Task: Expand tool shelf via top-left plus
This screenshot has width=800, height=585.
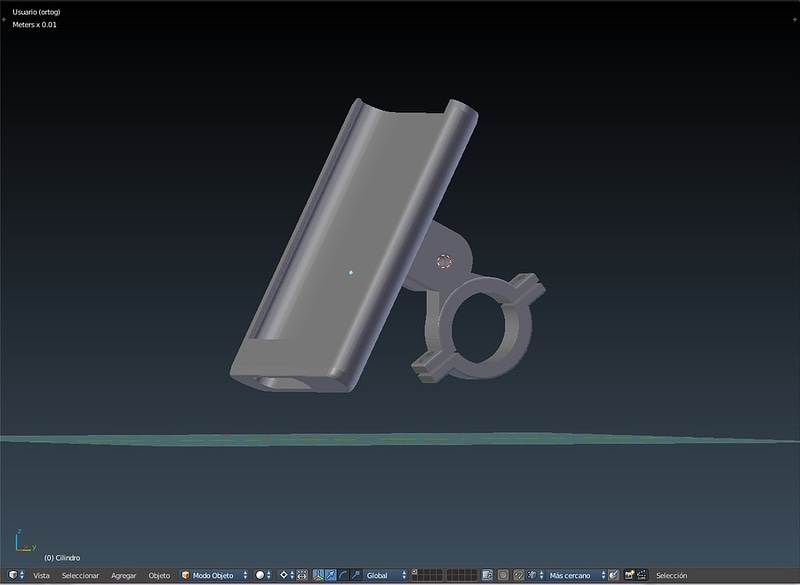Action: [4, 19]
